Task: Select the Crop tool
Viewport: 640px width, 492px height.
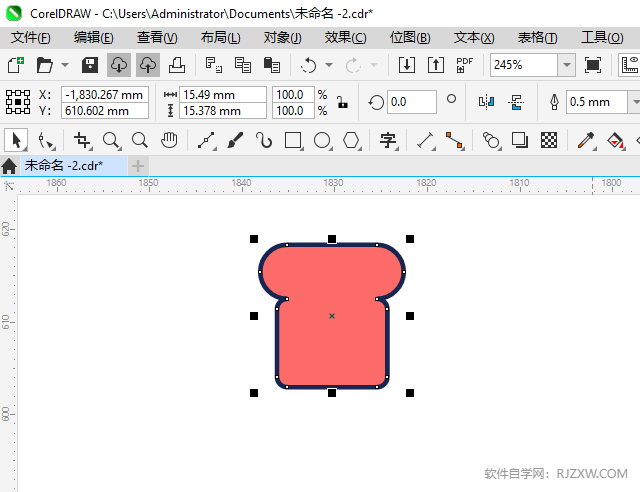Action: pos(82,140)
